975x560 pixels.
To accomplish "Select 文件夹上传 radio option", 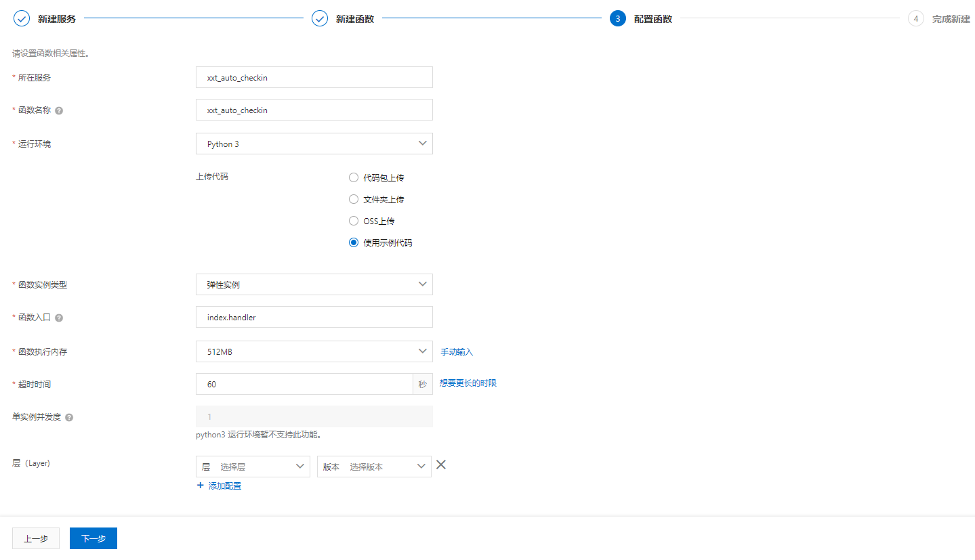I will point(354,199).
